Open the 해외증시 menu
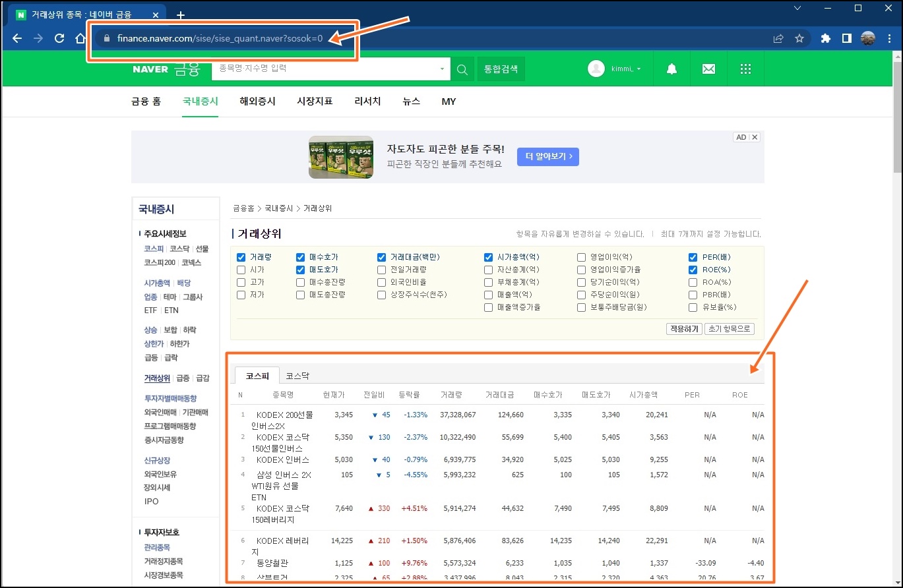 coord(258,102)
